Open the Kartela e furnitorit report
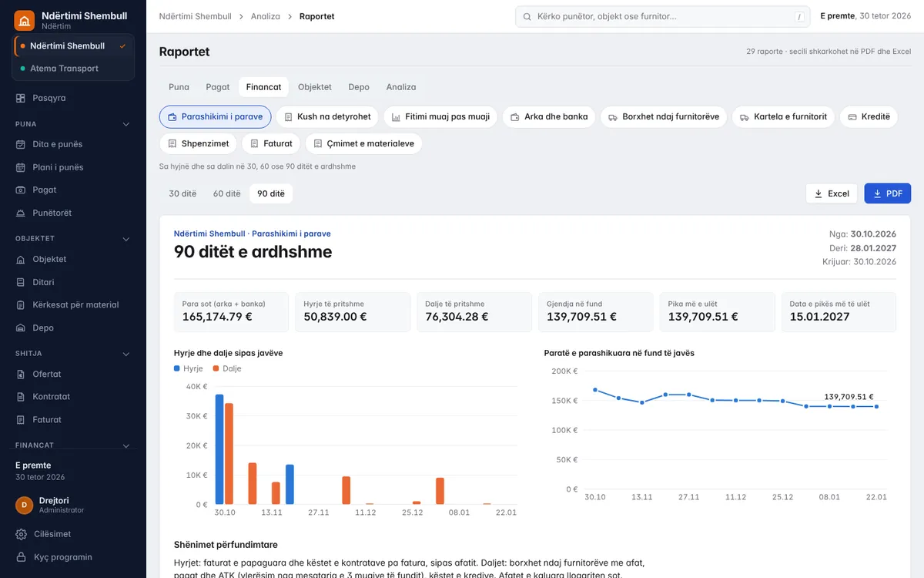Screen dimensions: 924x578 pyautogui.click(x=783, y=117)
